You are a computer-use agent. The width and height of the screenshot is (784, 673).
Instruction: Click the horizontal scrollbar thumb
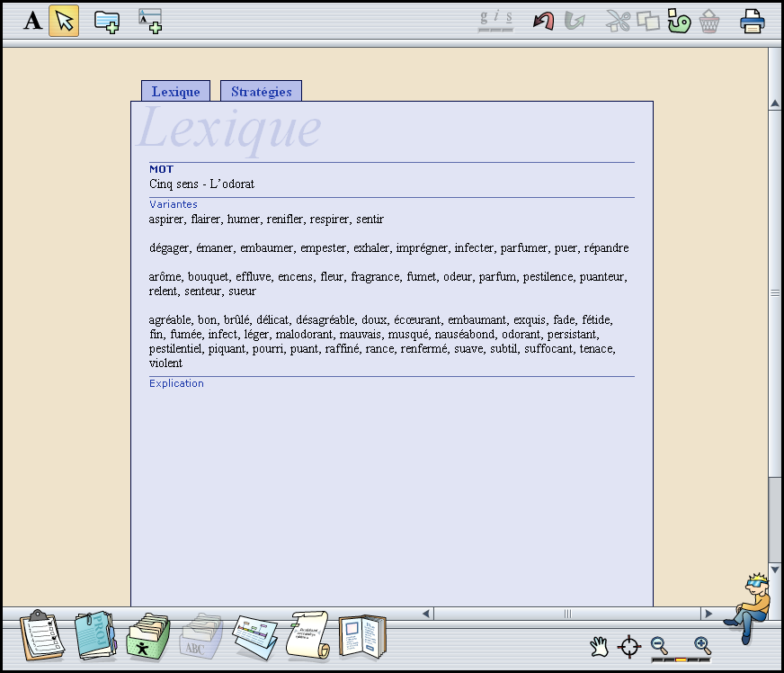[x=567, y=614]
